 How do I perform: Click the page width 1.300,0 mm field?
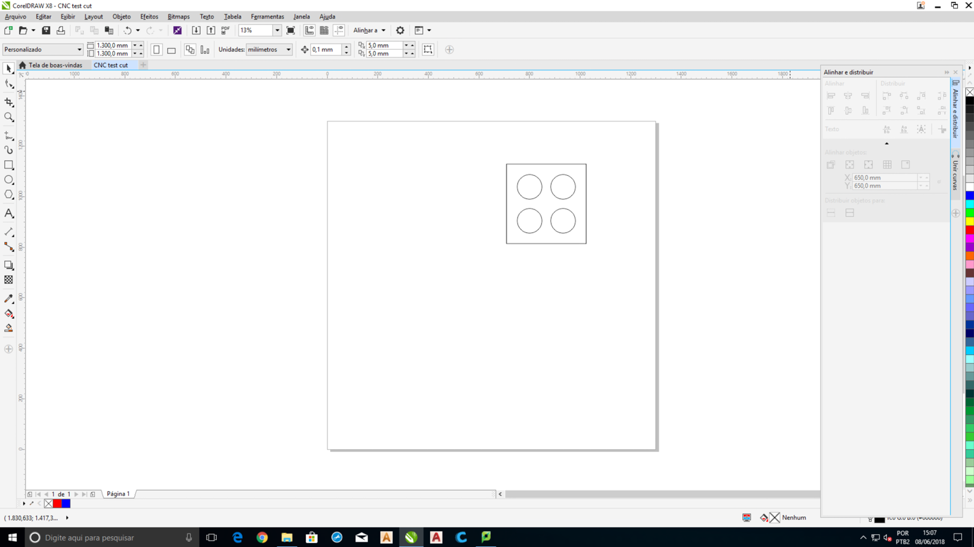[x=113, y=45]
